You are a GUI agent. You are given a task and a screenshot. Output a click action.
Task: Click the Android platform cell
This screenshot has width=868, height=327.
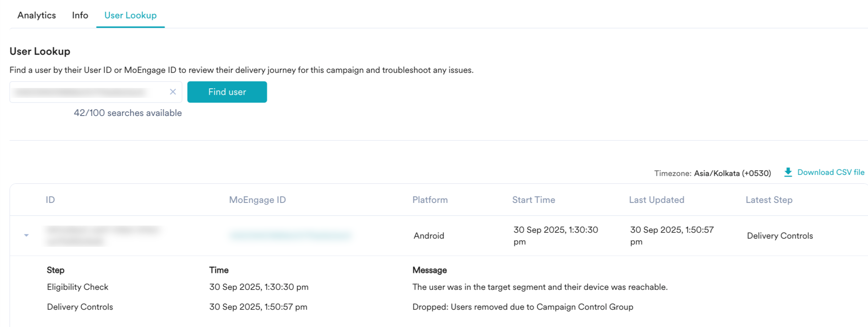click(x=429, y=236)
